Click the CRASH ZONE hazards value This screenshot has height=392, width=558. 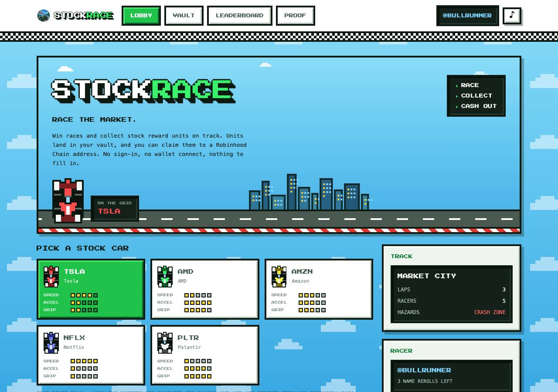[x=490, y=312]
